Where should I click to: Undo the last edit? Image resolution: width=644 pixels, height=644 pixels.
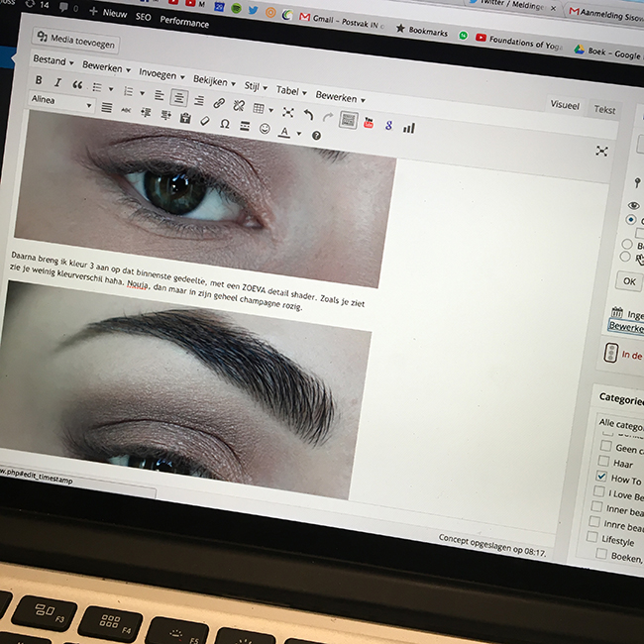point(308,115)
